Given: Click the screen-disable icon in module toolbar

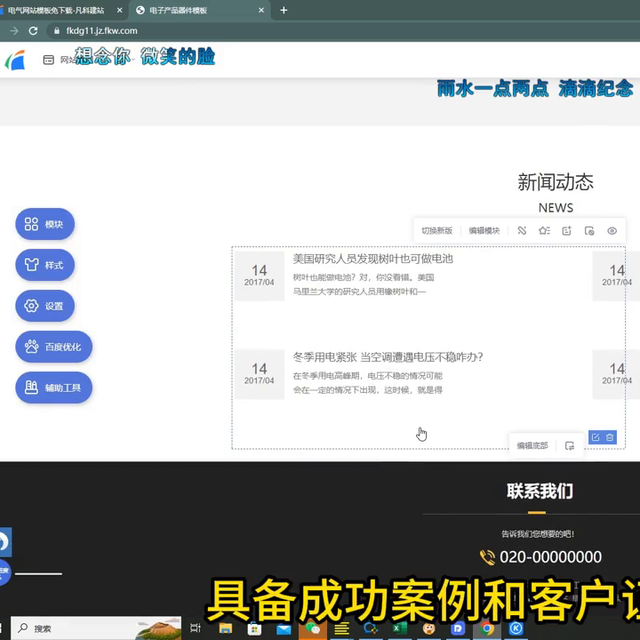Looking at the screenshot, I should (589, 231).
